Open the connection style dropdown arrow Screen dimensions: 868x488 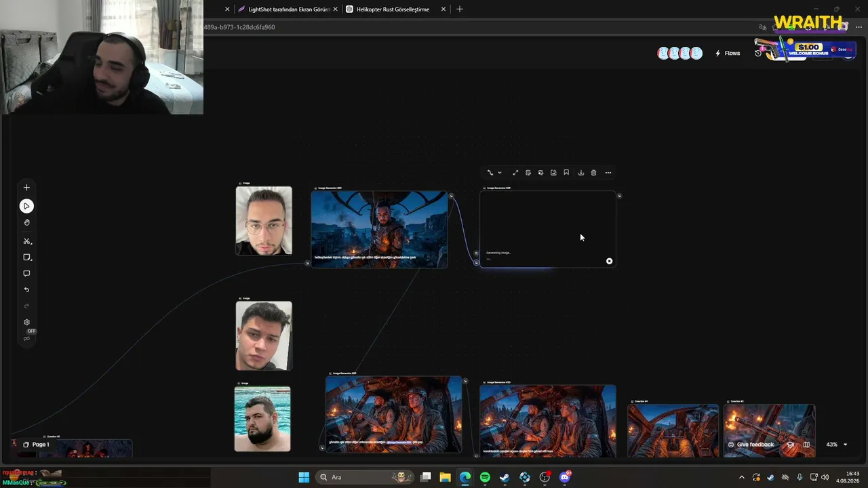(x=500, y=173)
